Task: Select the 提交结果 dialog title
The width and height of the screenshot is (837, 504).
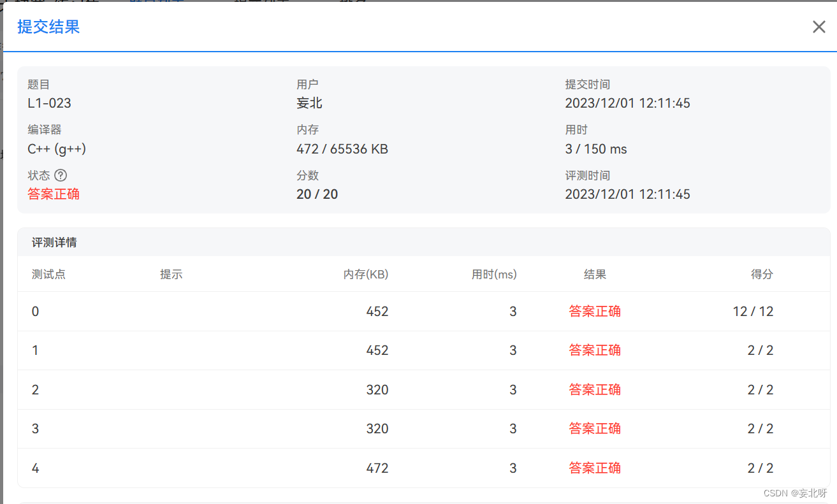Action: (48, 27)
